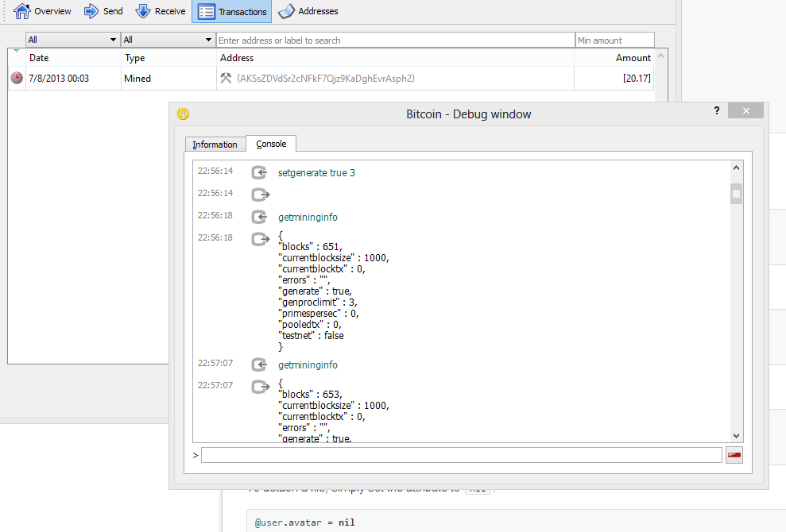Image resolution: width=786 pixels, height=532 pixels.
Task: Select the line "blocks" : 653
Action: [x=310, y=395]
